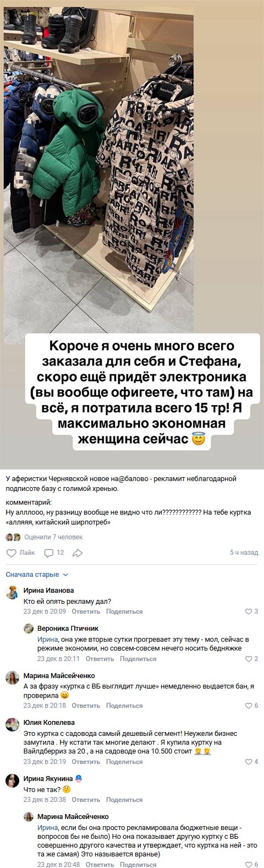Image resolution: width=264 pixels, height=868 pixels.
Task: Expand the 'Сначала старые' sort dropdown
Action: [x=36, y=575]
